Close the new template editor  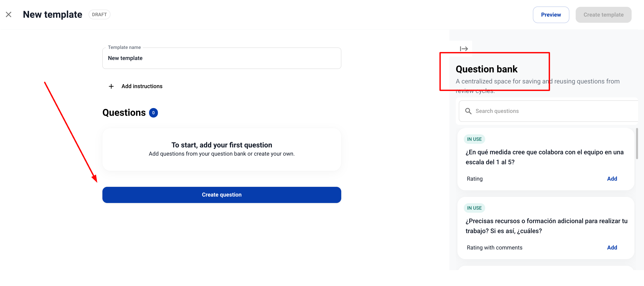click(8, 15)
